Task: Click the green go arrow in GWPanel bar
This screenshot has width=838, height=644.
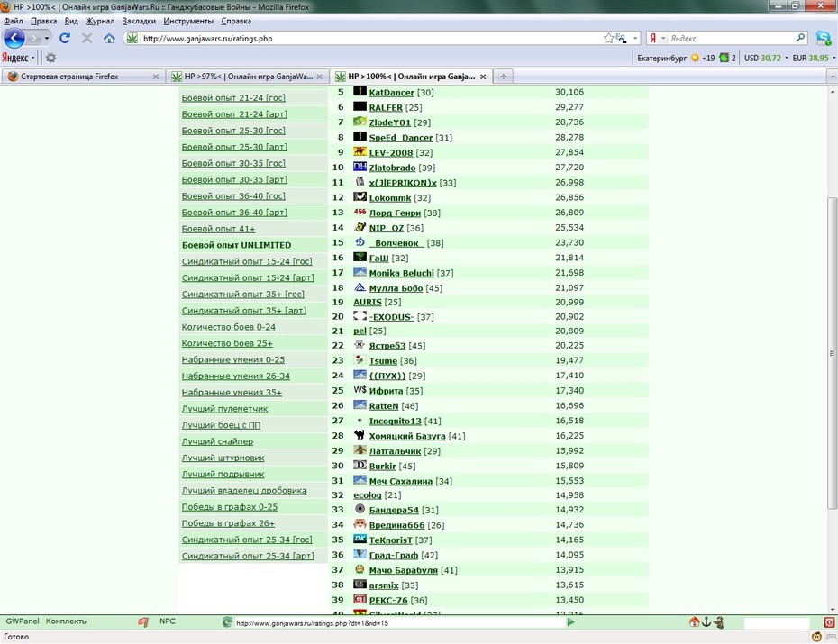Action: pos(570,621)
